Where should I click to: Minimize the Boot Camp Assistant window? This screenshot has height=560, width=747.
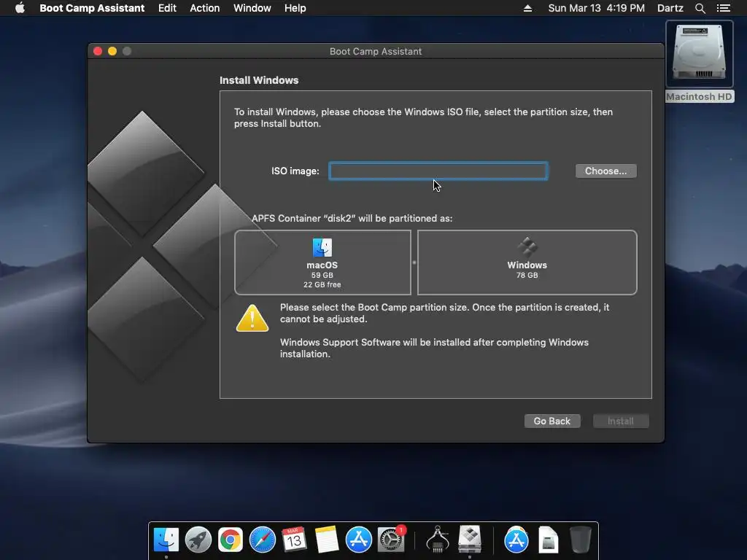[x=112, y=51]
